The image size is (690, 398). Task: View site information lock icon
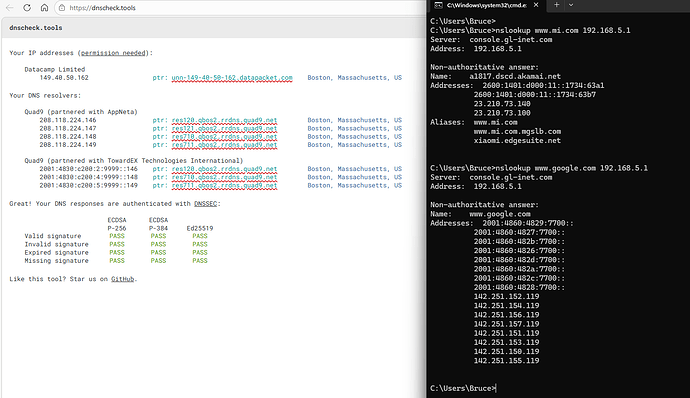[62, 8]
